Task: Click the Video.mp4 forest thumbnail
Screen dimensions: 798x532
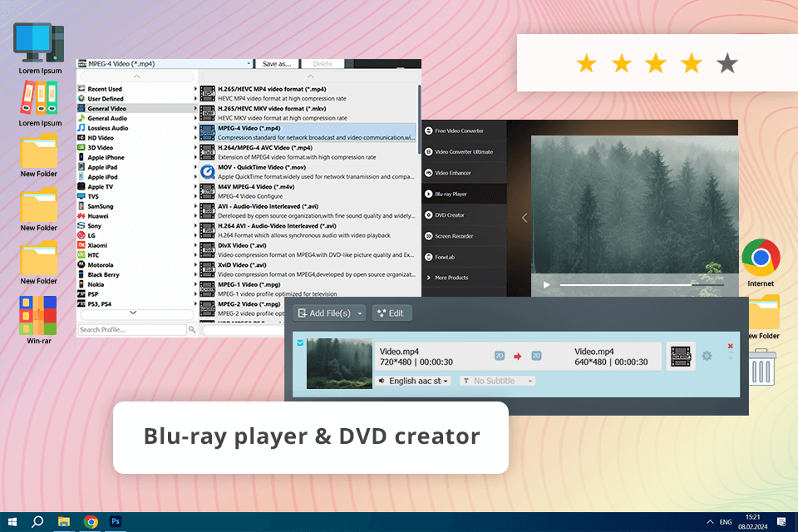Action: point(339,363)
